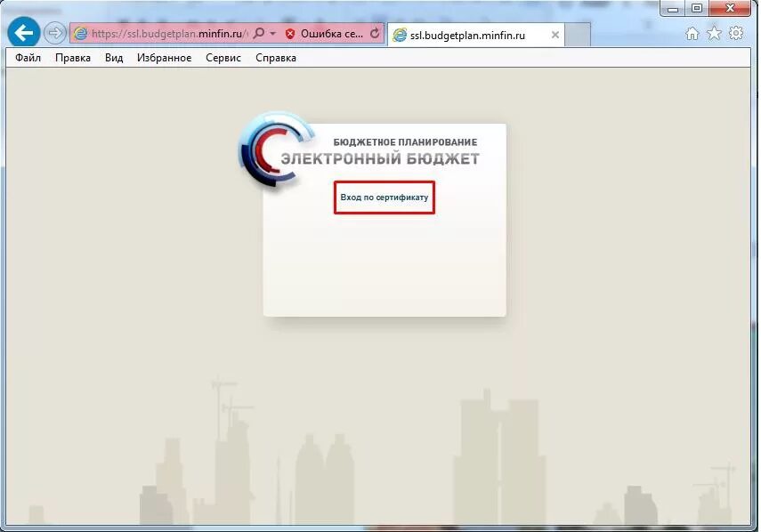
Task: Close the ssl.budgetplan.minfin.ru tab
Action: coord(555,35)
